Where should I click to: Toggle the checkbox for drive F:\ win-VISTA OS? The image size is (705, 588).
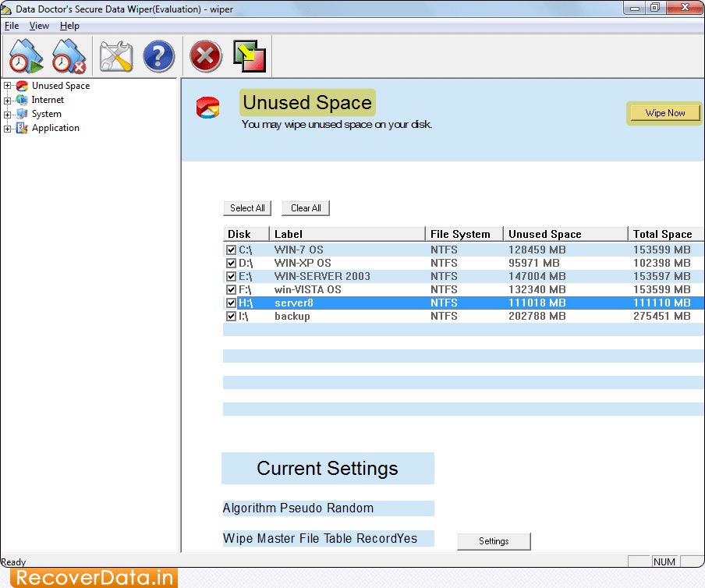coord(231,289)
